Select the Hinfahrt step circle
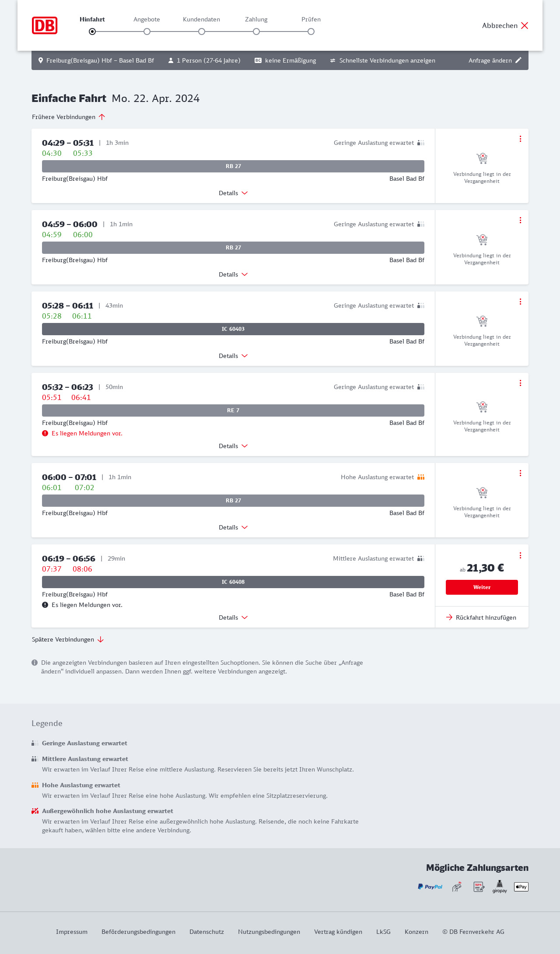The image size is (560, 954). [x=92, y=32]
